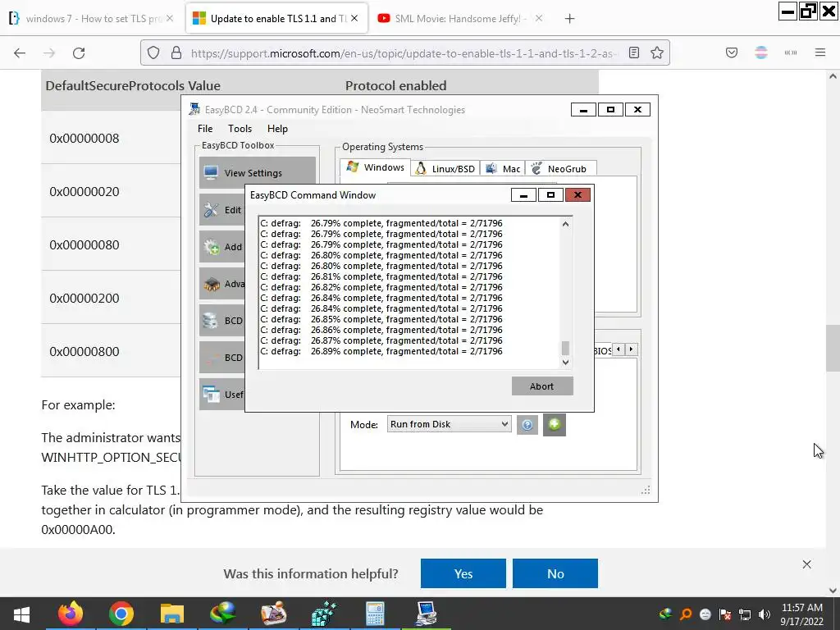Open the View Settings toolbox button
This screenshot has height=630, width=840.
click(x=257, y=172)
